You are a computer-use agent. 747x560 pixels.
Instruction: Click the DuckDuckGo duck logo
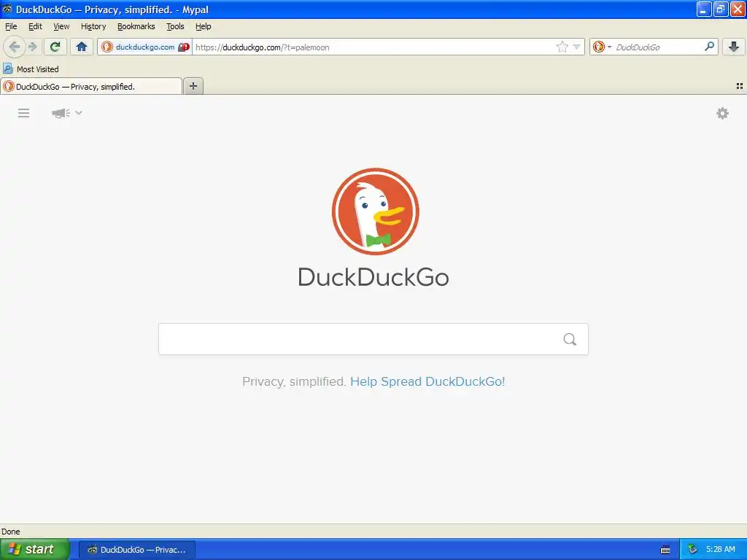(x=376, y=211)
